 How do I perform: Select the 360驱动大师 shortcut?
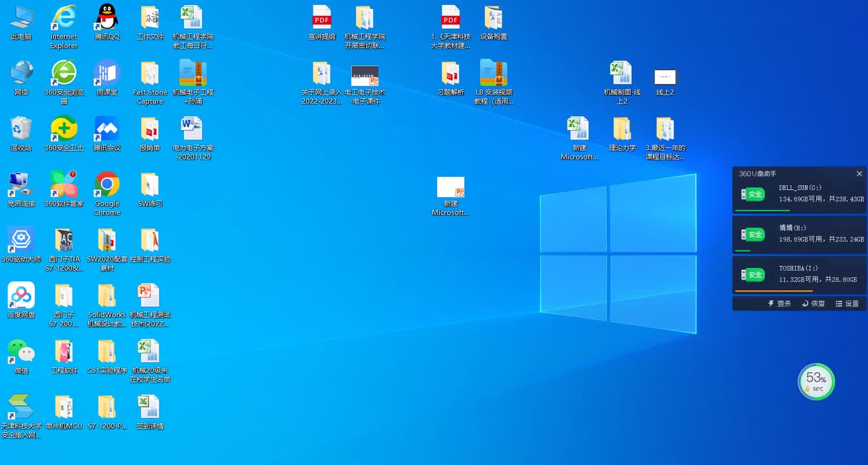click(21, 245)
